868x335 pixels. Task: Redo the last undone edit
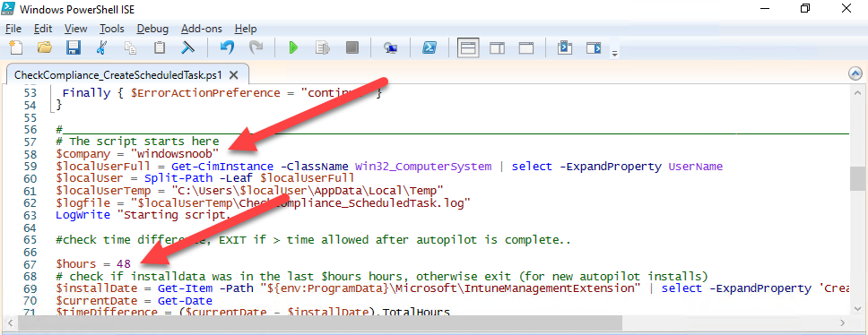point(256,48)
